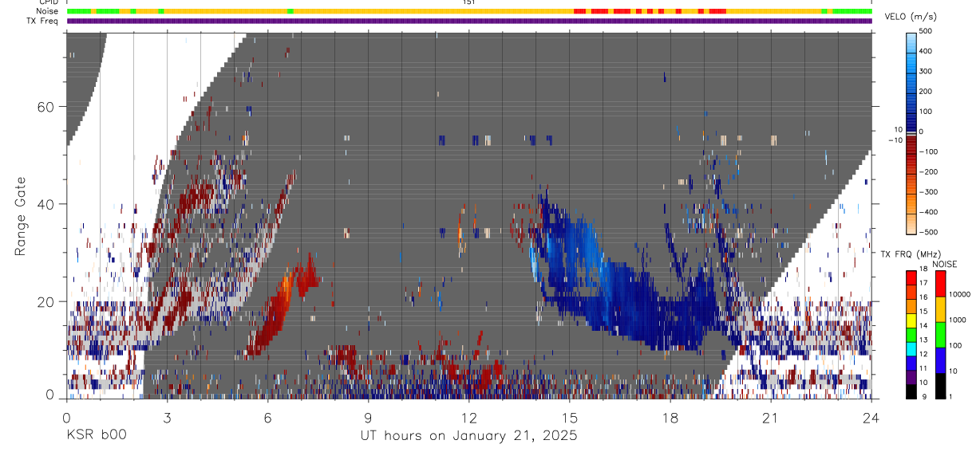The image size is (980, 452).
Task: Click x-axis tick label 6
Action: (268, 417)
